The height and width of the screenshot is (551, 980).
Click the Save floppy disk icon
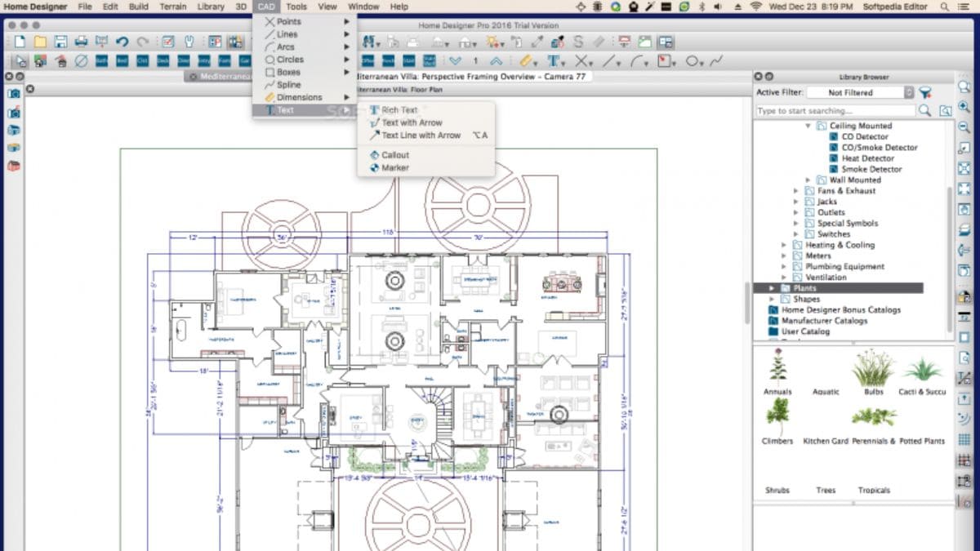61,42
